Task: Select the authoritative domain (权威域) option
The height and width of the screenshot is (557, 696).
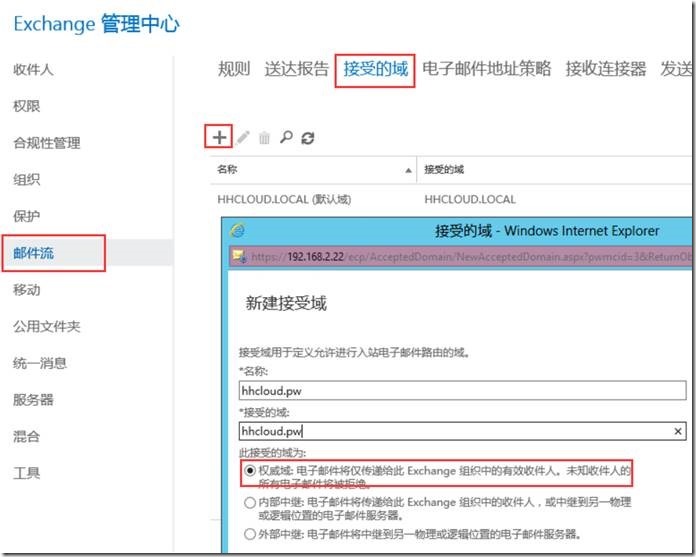Action: [250, 470]
